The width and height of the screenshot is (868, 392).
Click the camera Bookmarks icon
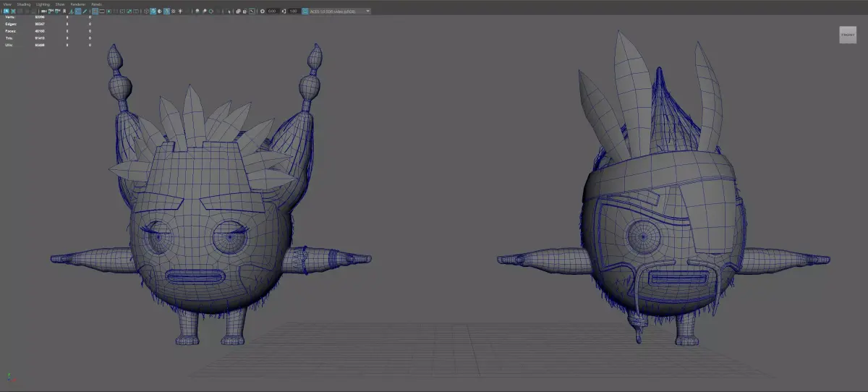click(64, 12)
